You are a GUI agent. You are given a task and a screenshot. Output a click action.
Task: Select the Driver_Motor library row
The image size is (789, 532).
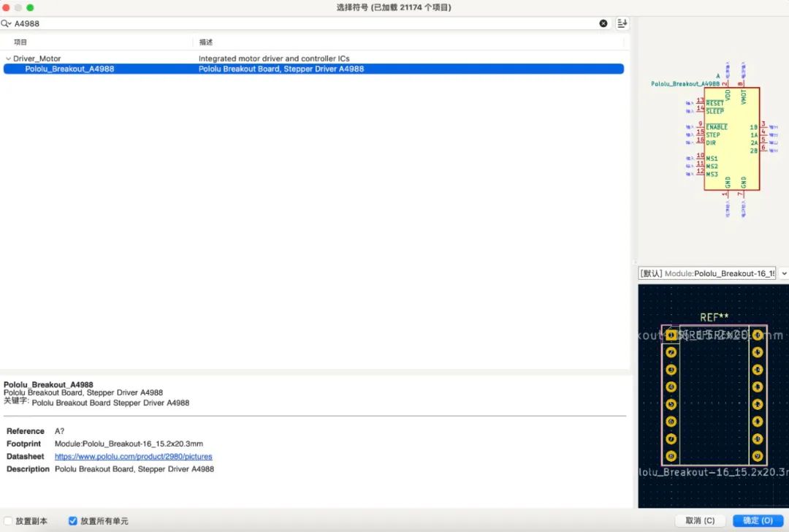coord(313,58)
